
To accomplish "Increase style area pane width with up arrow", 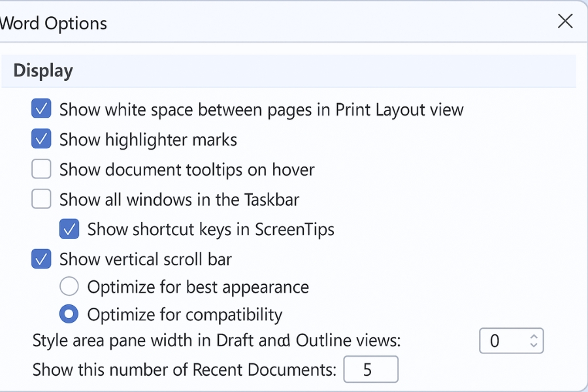I will tap(534, 336).
